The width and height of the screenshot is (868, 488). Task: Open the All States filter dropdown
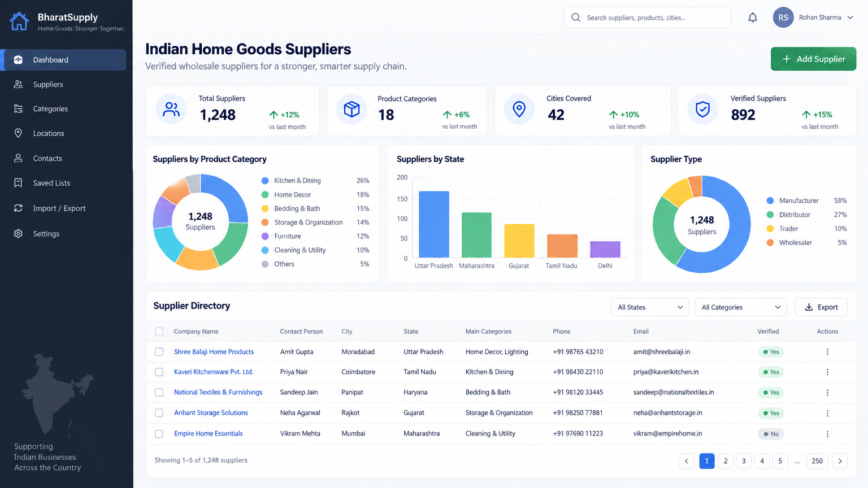(x=650, y=307)
